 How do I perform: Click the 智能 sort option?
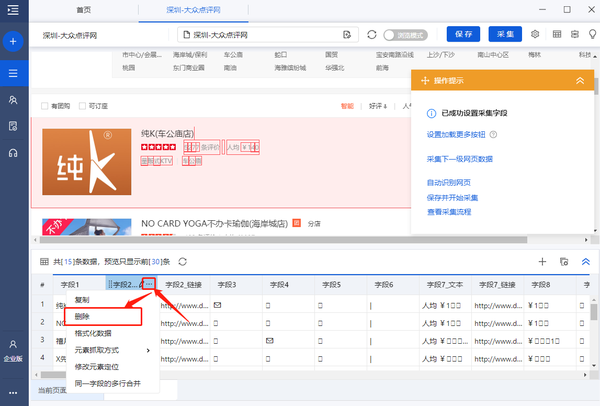[x=347, y=106]
